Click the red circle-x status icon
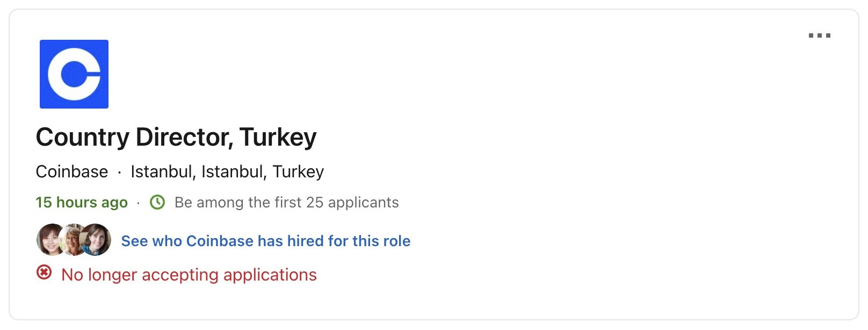The height and width of the screenshot is (330, 868). click(x=45, y=275)
